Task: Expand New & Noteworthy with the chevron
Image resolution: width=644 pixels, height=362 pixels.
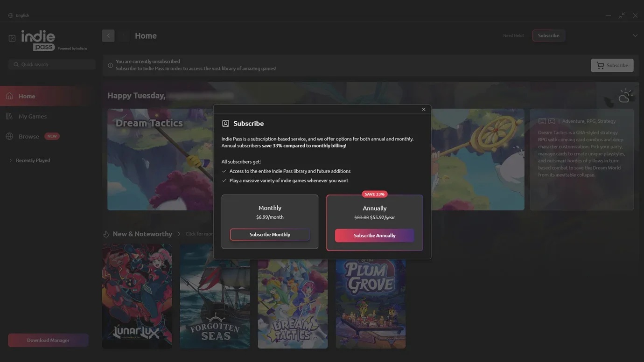Action: [179, 234]
